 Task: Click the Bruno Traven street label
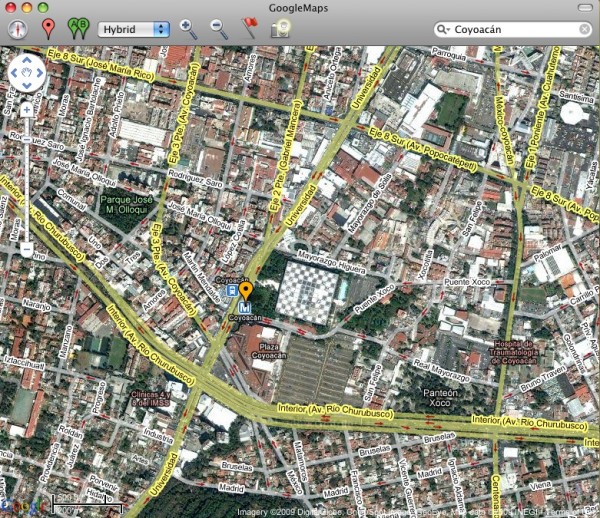pos(542,379)
